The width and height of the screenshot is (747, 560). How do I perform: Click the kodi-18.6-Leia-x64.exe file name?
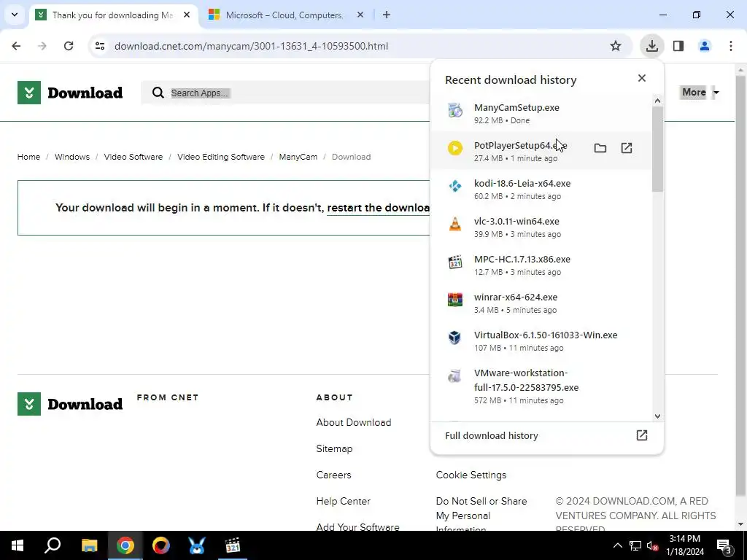pos(522,183)
